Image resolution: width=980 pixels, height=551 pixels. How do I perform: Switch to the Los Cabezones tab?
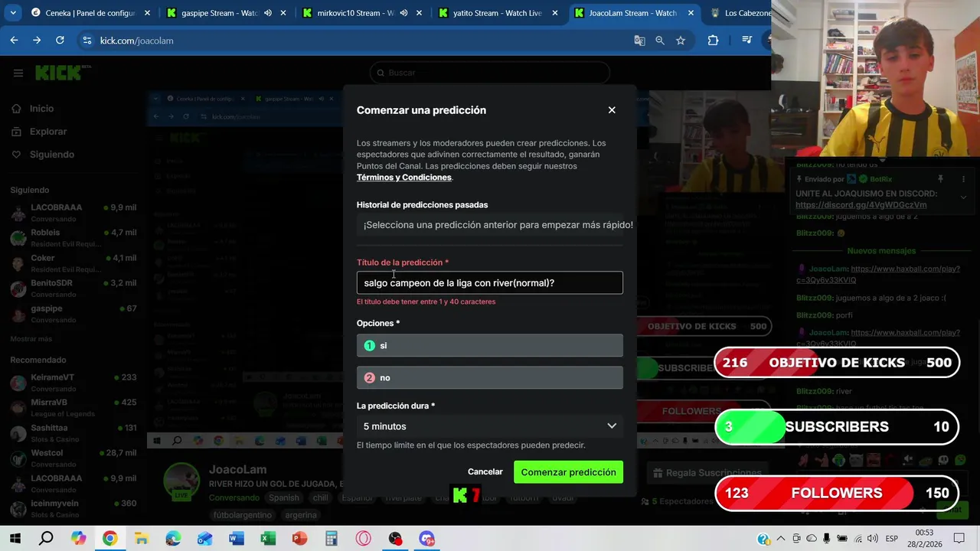(x=738, y=13)
